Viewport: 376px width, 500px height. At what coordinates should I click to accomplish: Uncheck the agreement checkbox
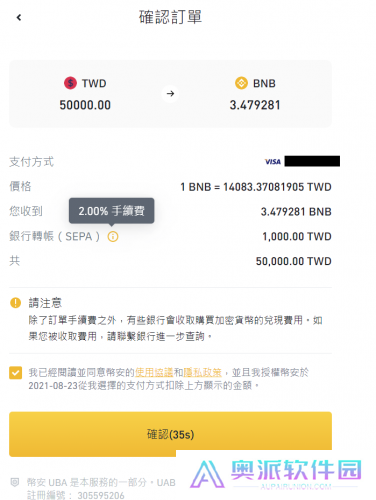16,373
